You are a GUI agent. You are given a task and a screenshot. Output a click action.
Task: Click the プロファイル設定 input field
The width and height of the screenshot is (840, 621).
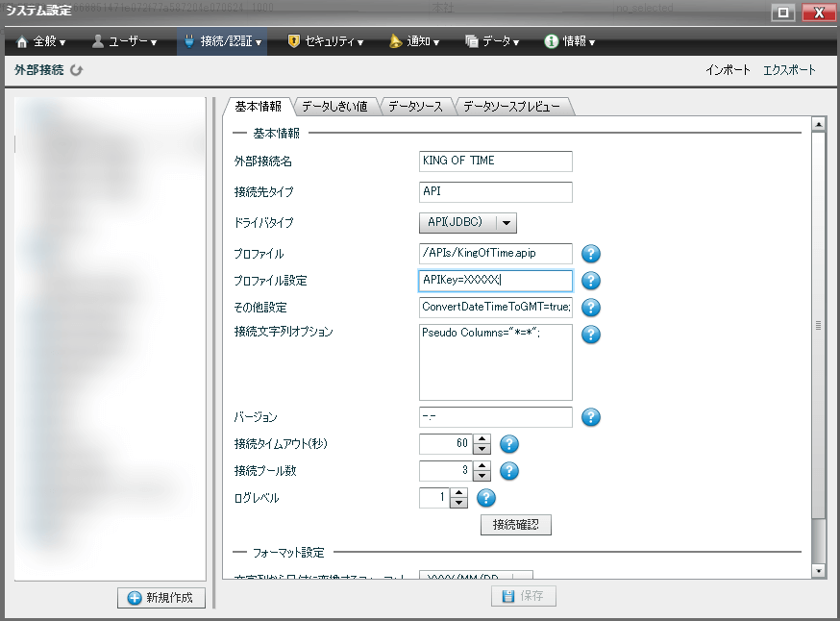pos(496,281)
